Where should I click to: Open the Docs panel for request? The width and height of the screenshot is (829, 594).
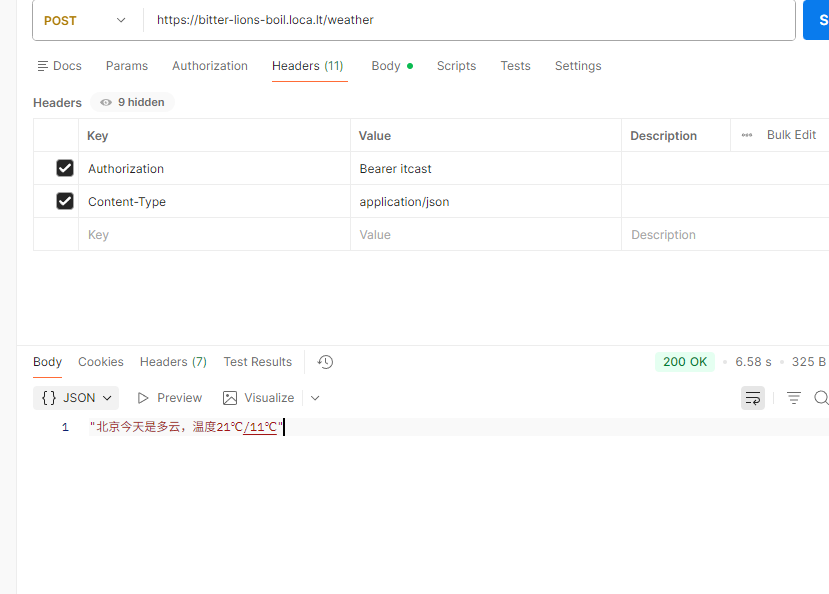[59, 66]
